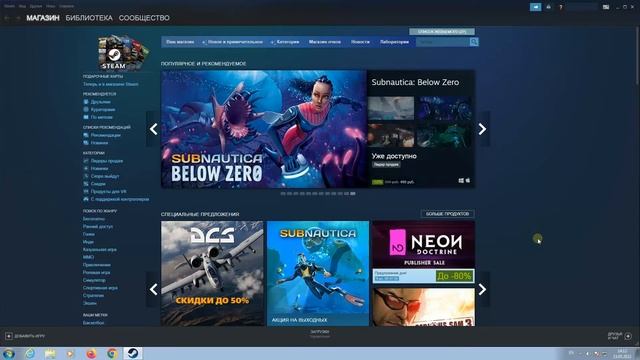Open Friends and chat icon at bottom right
The width and height of the screenshot is (640, 360).
(628, 336)
